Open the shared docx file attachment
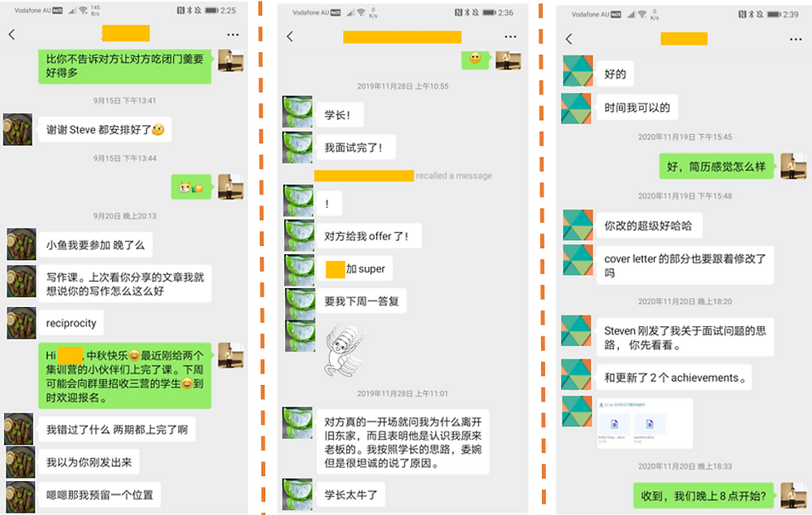Viewport: 812px width, 515px height. 645,423
